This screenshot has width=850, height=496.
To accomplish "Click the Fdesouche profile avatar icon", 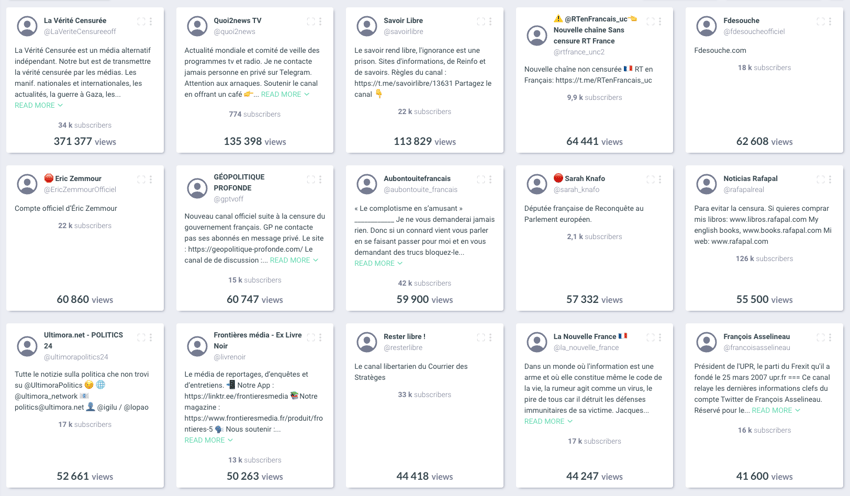I will tap(706, 26).
